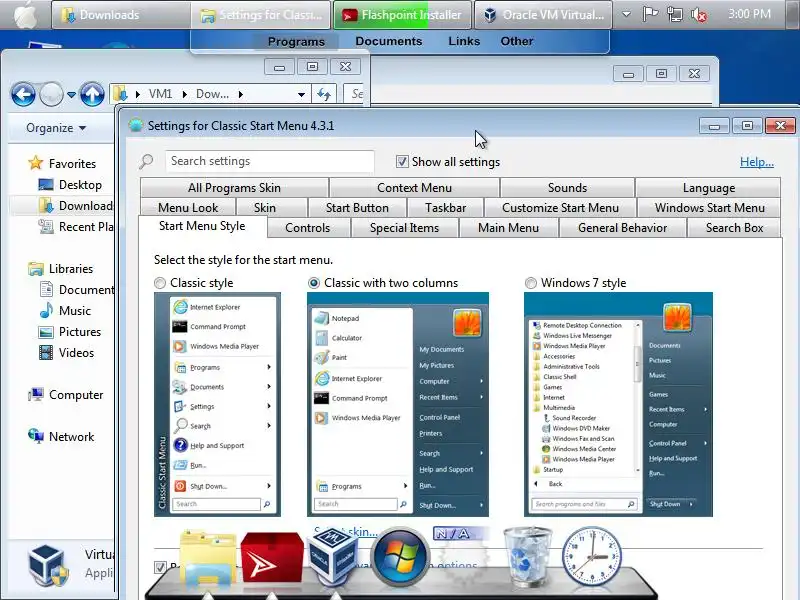Switch to Oracle VM VirtualBox taskbar button
800x600 pixels.
tap(543, 15)
